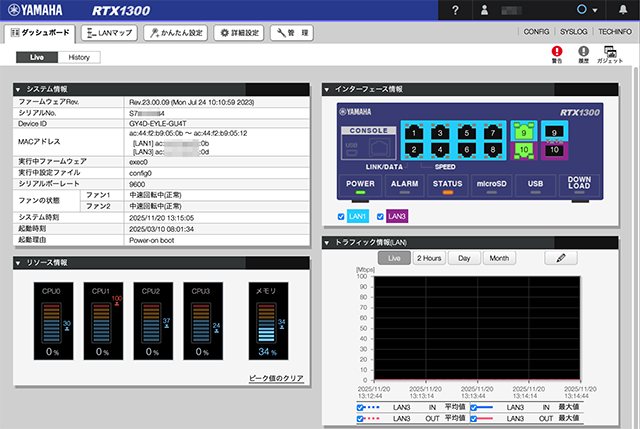The image size is (640, 429).
Task: Select the History dashboard view
Action: (79, 57)
